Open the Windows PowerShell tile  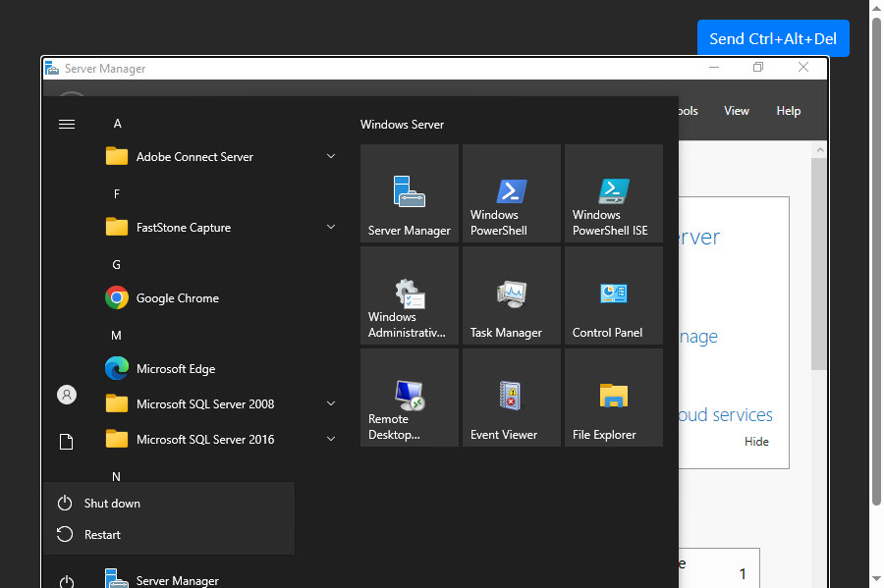511,193
